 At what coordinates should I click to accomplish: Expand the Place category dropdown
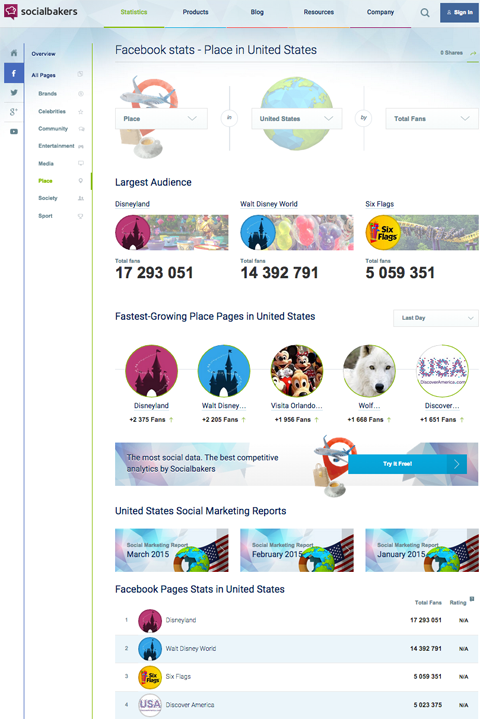(161, 118)
